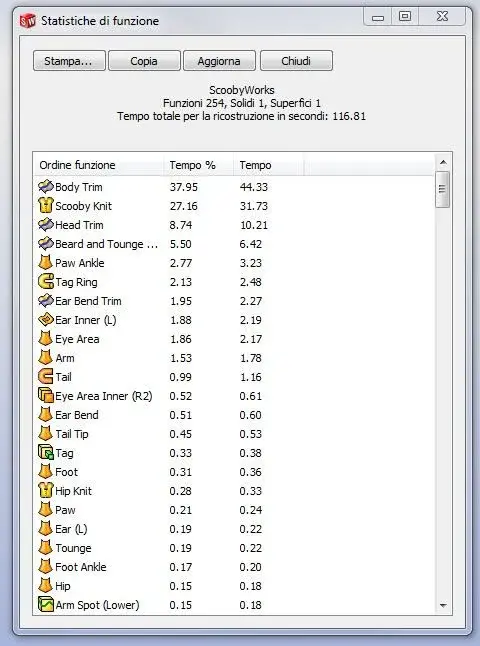Click the Arm Spot (Lower) icon
Viewport: 480px width, 646px height.
(x=46, y=604)
